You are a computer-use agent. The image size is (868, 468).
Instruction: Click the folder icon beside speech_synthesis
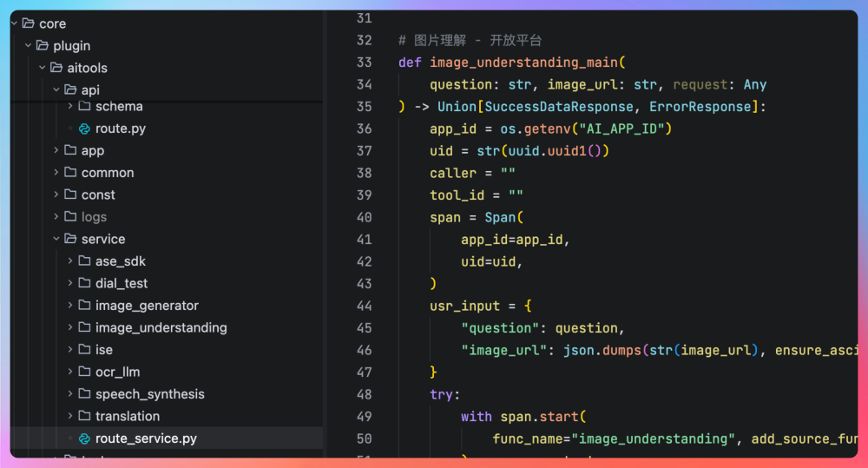pos(84,394)
